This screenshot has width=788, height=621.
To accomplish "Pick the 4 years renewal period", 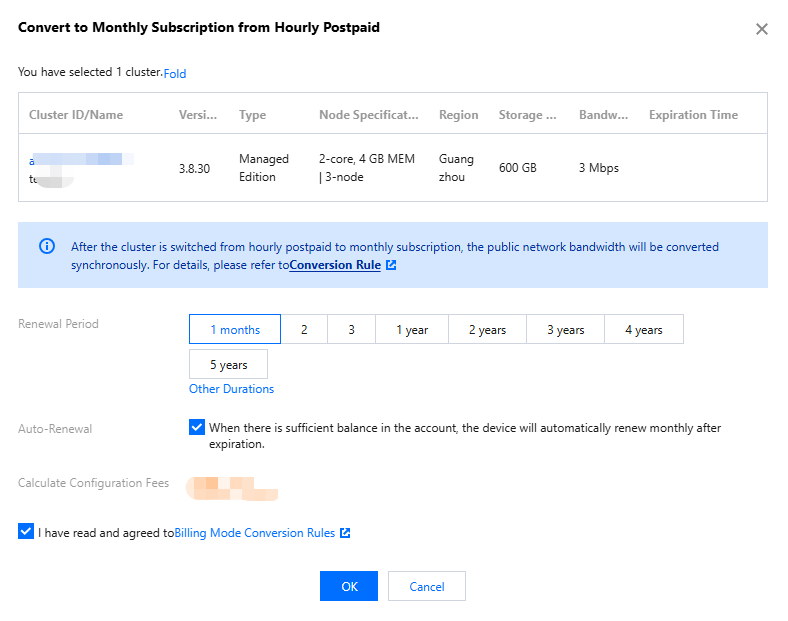I will tap(643, 330).
